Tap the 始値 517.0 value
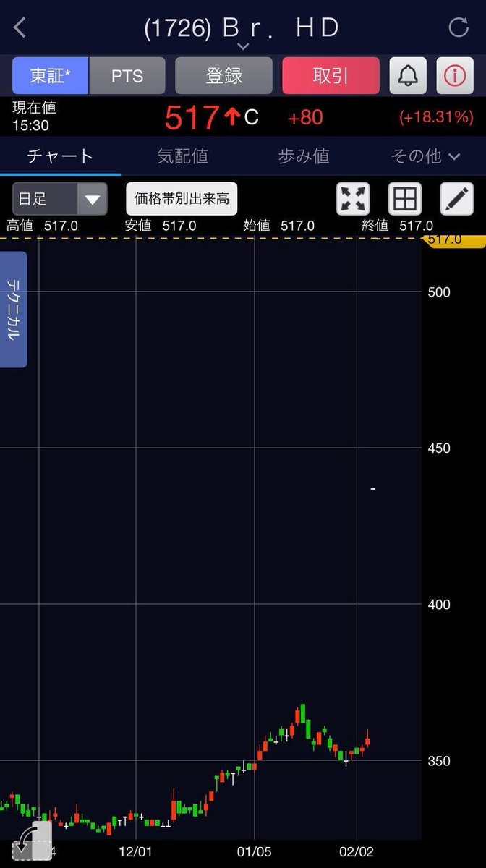This screenshot has height=868, width=486. tap(278, 226)
